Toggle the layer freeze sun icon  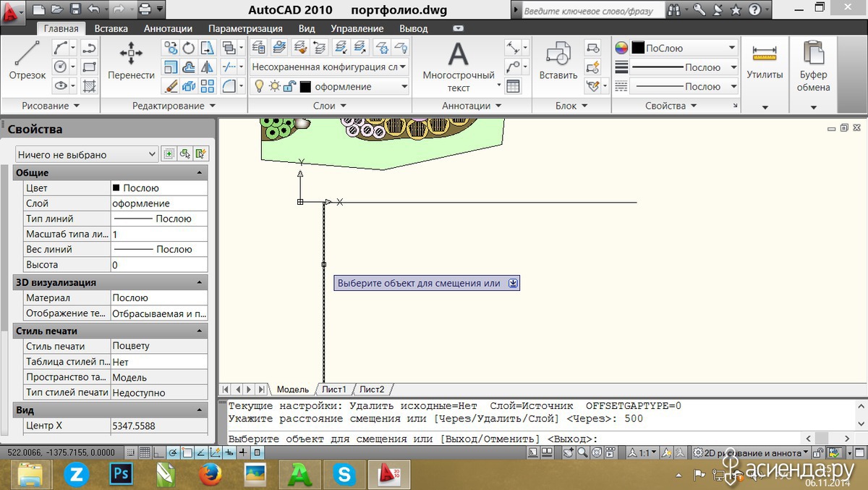pyautogui.click(x=274, y=86)
